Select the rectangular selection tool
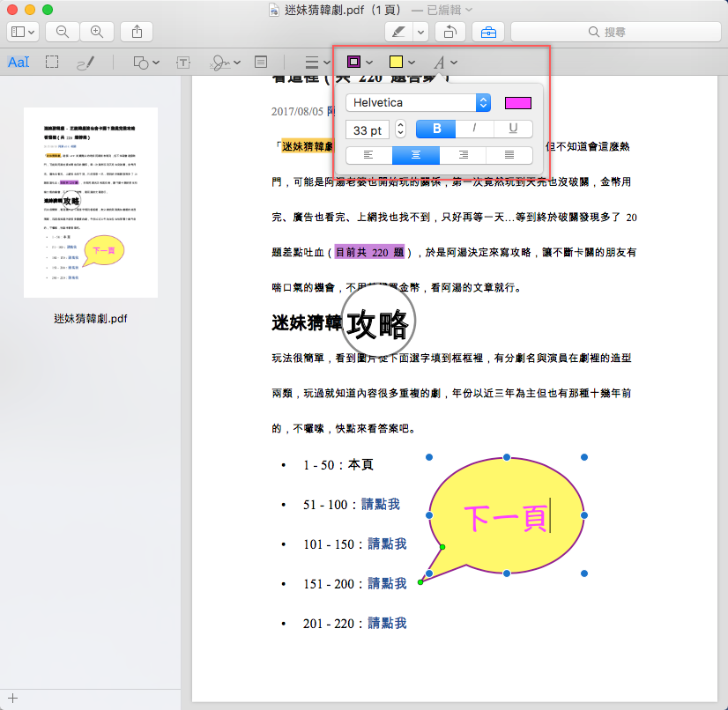 click(x=52, y=63)
